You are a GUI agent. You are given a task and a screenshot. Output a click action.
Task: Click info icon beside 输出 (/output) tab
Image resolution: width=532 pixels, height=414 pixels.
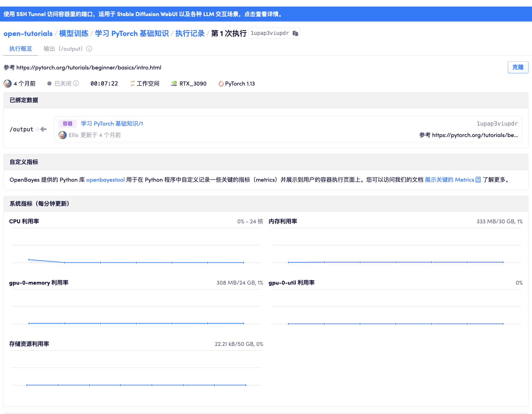click(89, 49)
